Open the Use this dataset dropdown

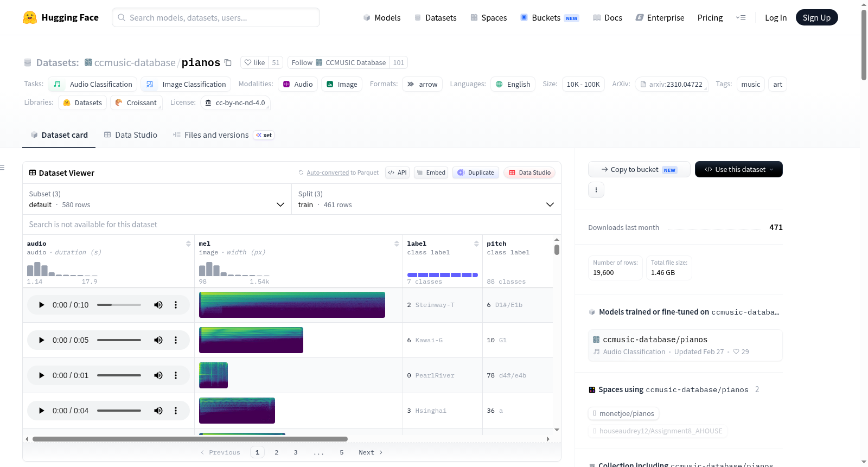[x=739, y=169]
